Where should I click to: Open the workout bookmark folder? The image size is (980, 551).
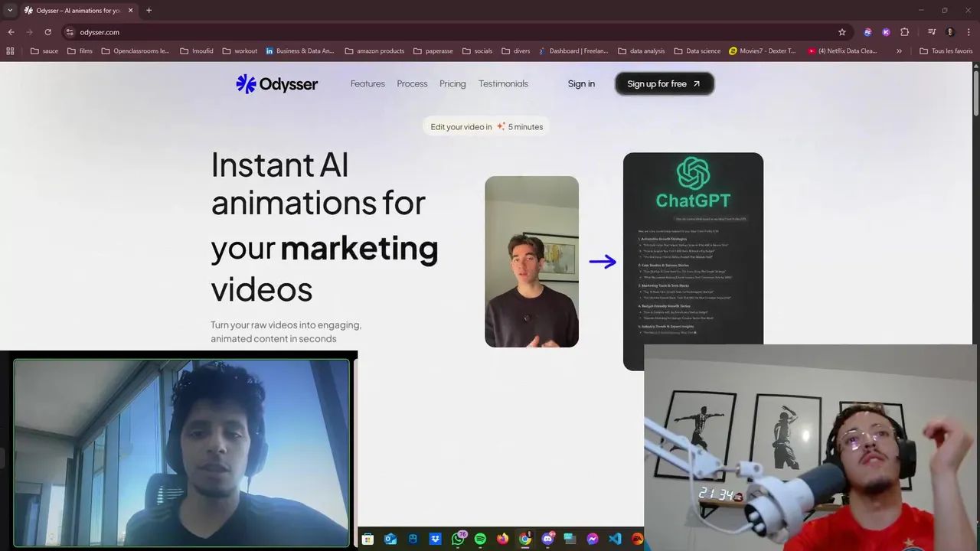point(240,51)
